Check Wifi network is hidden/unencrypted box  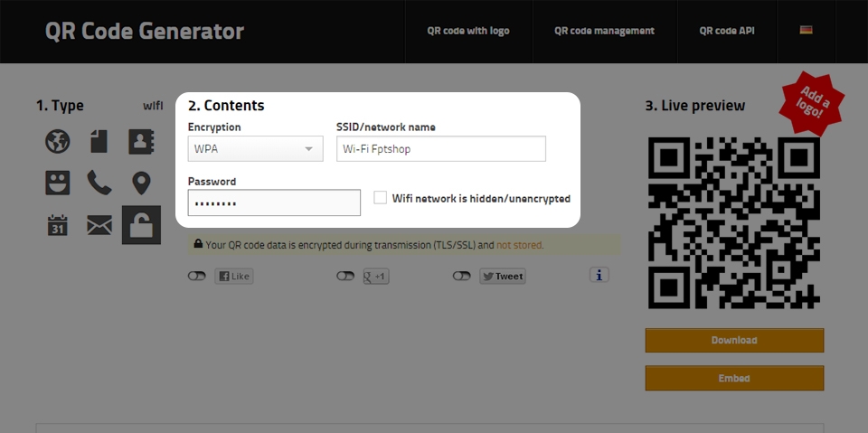pyautogui.click(x=381, y=197)
